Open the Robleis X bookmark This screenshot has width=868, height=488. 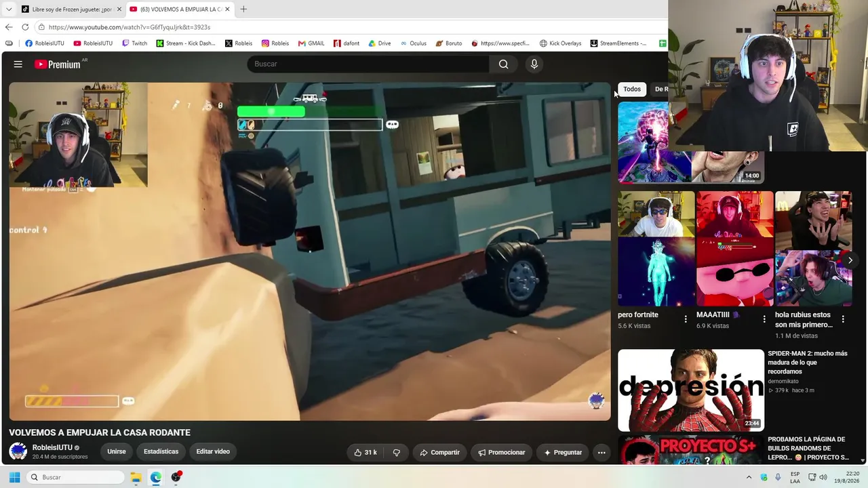[x=239, y=43]
